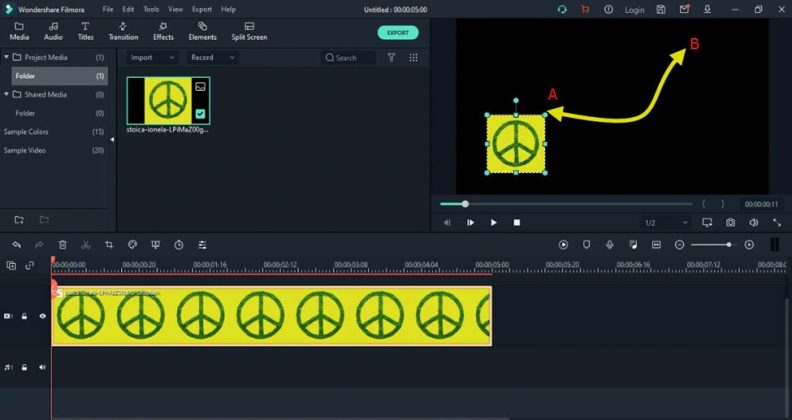Image resolution: width=792 pixels, height=420 pixels.
Task: Click the Render Preview icon
Action: pyautogui.click(x=563, y=245)
